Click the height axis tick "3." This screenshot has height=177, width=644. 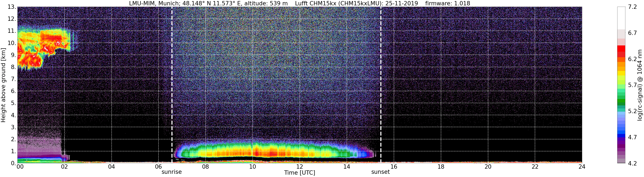coord(13,127)
